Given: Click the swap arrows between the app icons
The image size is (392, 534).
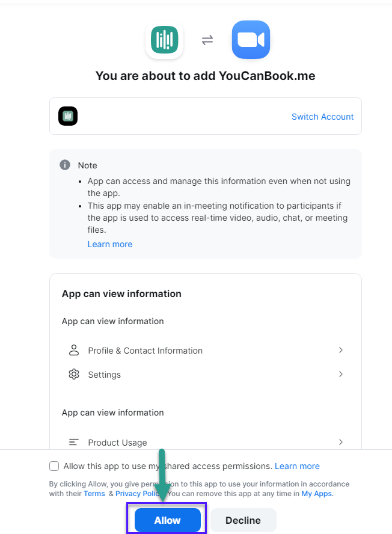Looking at the screenshot, I should click(207, 40).
